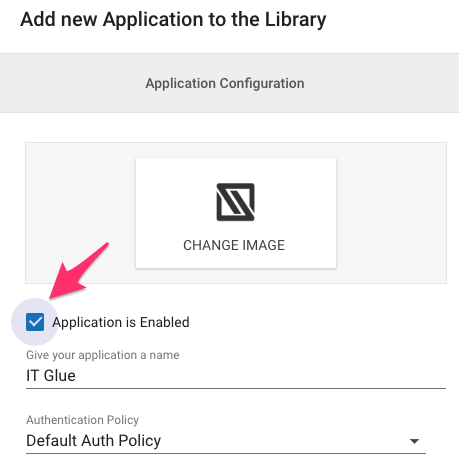Click the 'Add new Application to the Library' title
The image size is (459, 469).
coord(173,19)
